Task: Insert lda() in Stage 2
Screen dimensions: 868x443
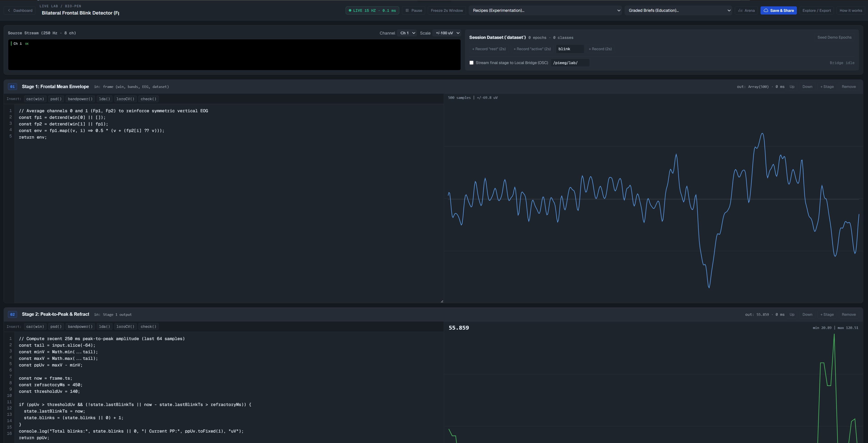Action: coord(105,326)
